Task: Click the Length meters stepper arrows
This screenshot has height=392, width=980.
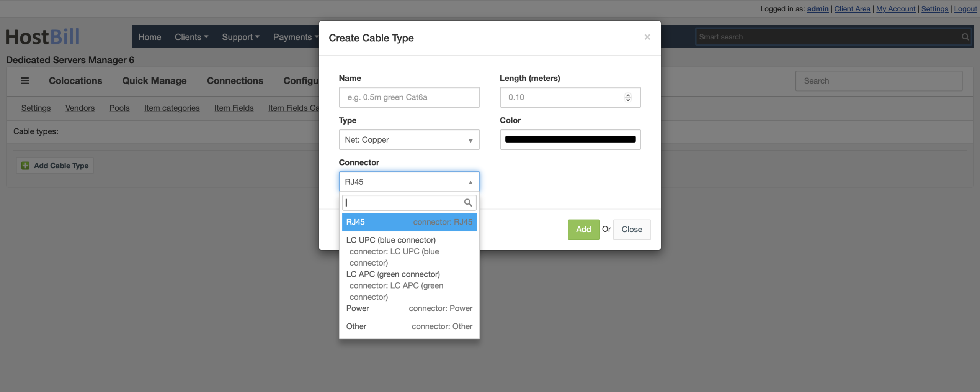Action: click(628, 97)
